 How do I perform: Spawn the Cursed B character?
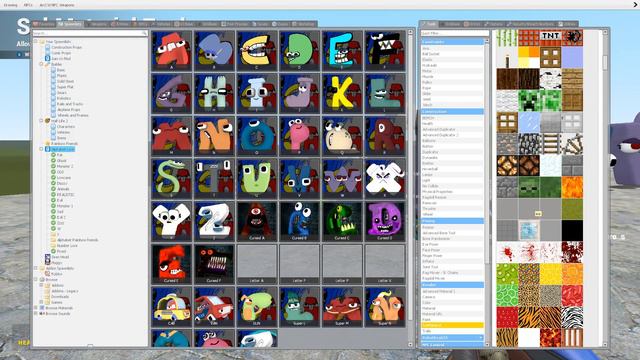coord(299,221)
